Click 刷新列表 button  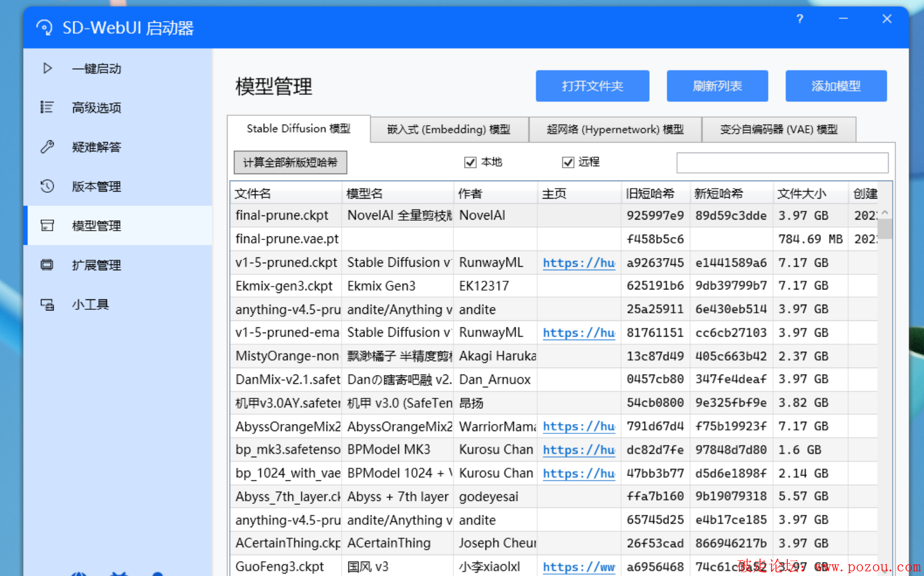tap(717, 86)
